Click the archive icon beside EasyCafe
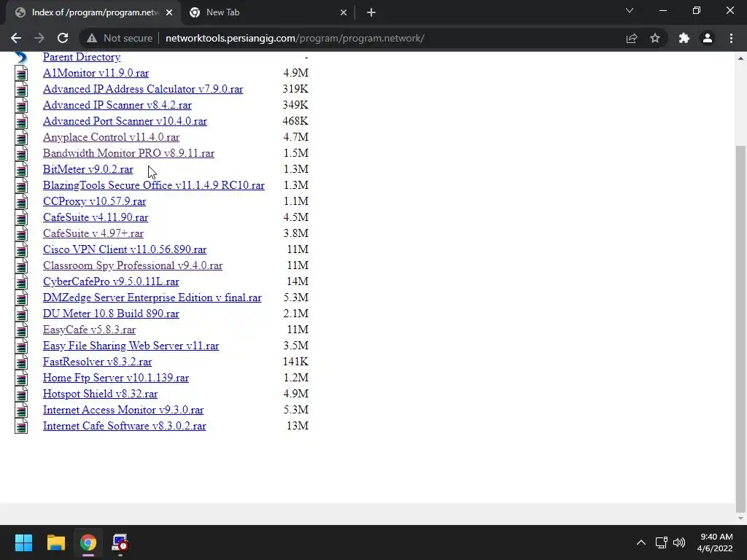This screenshot has width=747, height=560. 21,330
